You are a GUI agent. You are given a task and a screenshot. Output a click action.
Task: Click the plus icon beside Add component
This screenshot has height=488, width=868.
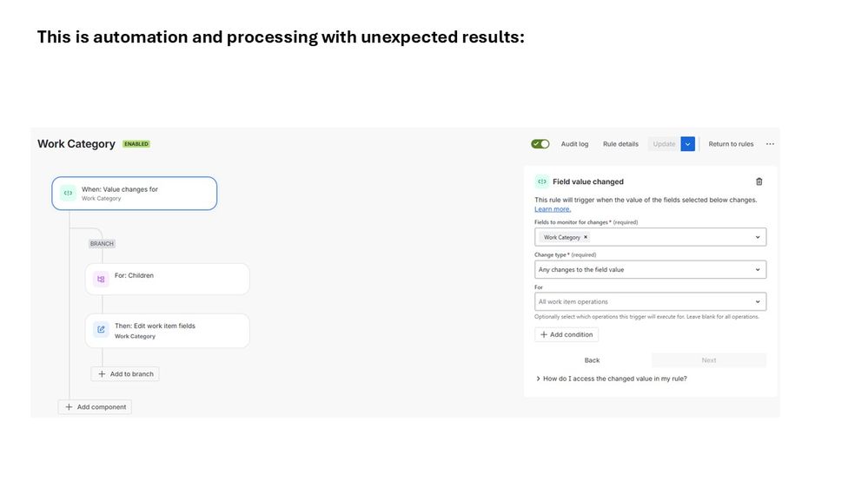[x=69, y=407]
